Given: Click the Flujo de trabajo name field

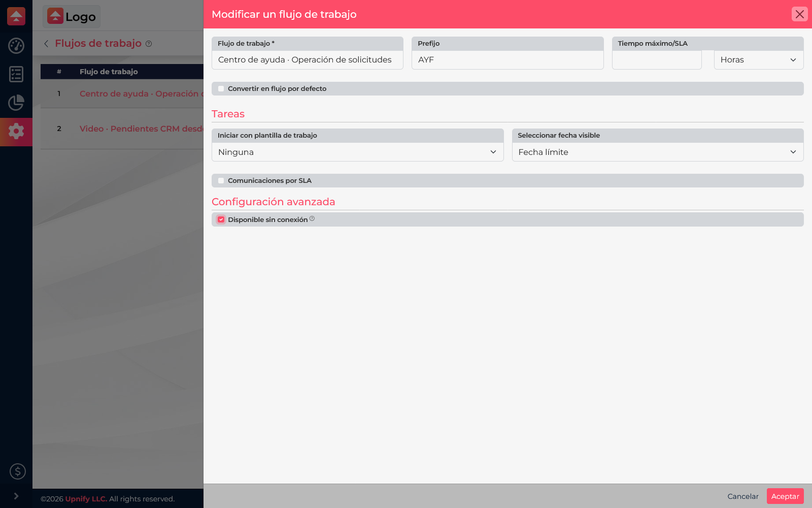Looking at the screenshot, I should point(308,60).
